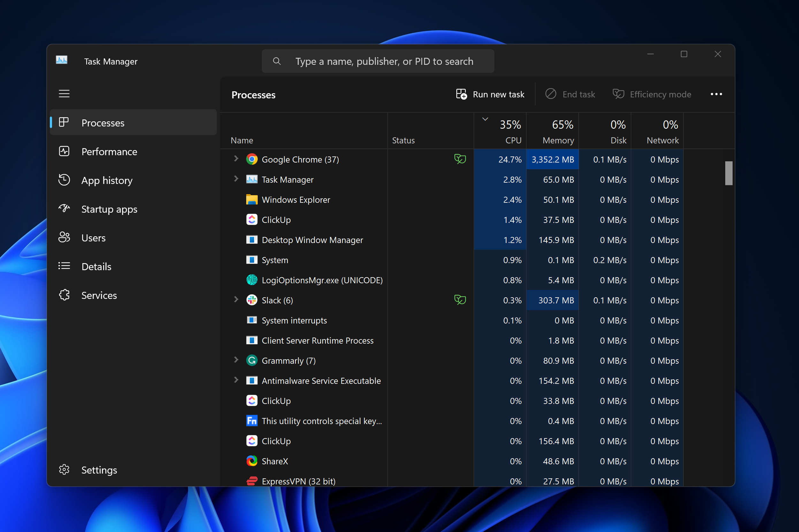Screen dimensions: 799x532
Task: Expand the Slack (6) process group
Action: tap(236, 300)
